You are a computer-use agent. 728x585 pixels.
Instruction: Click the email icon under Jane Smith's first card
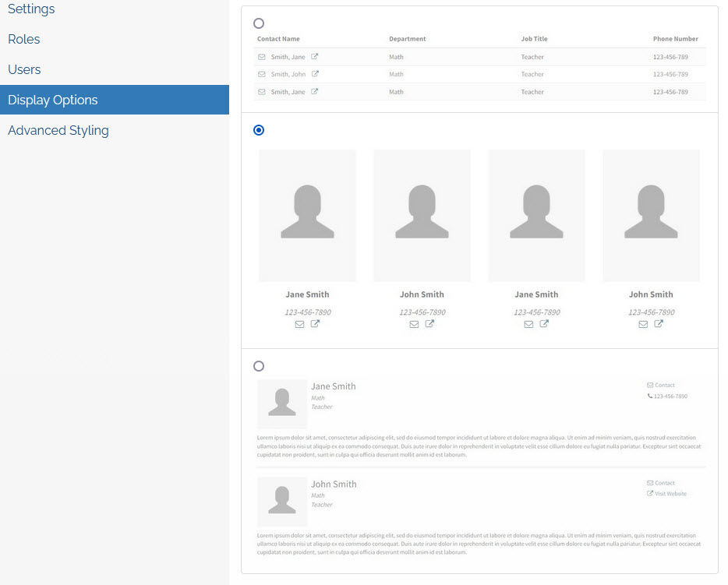[x=299, y=324]
